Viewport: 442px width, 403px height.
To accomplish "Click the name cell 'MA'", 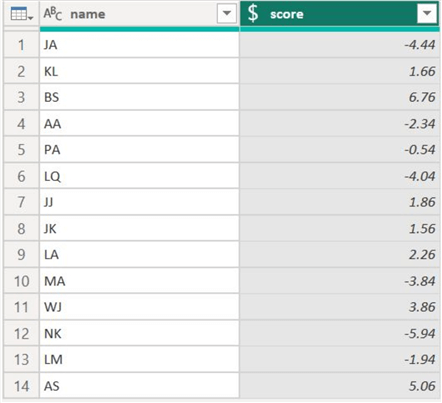I will (x=139, y=281).
